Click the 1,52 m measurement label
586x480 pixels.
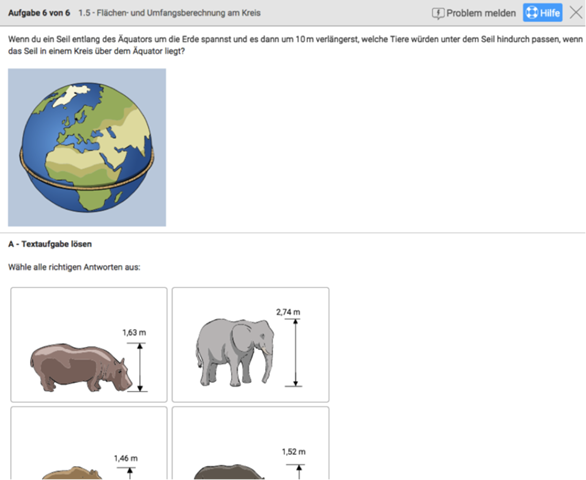click(294, 452)
